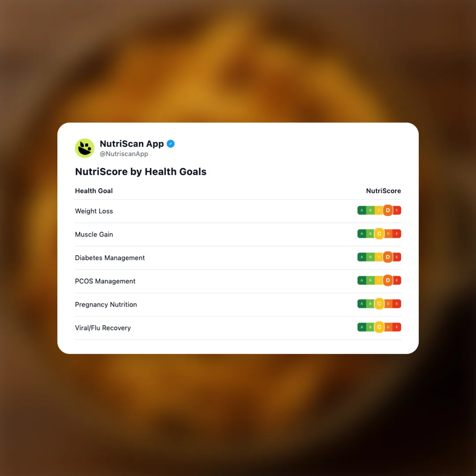Click the NutriScore by Health Goals title
Viewport: 476px width, 476px height.
[141, 172]
